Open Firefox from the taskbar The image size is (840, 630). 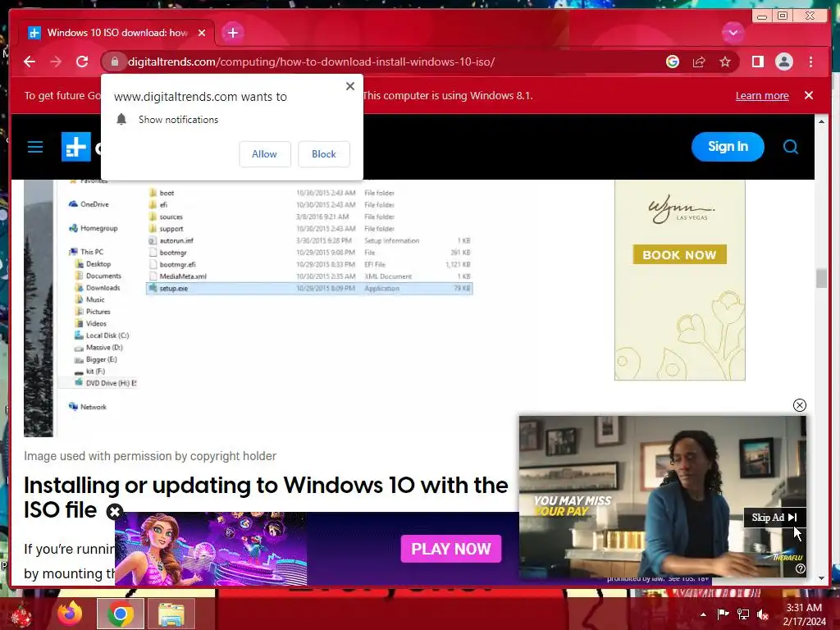(x=70, y=614)
